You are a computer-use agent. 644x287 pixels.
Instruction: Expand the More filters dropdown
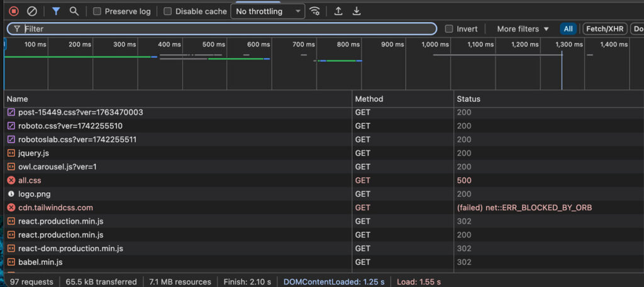pyautogui.click(x=523, y=29)
